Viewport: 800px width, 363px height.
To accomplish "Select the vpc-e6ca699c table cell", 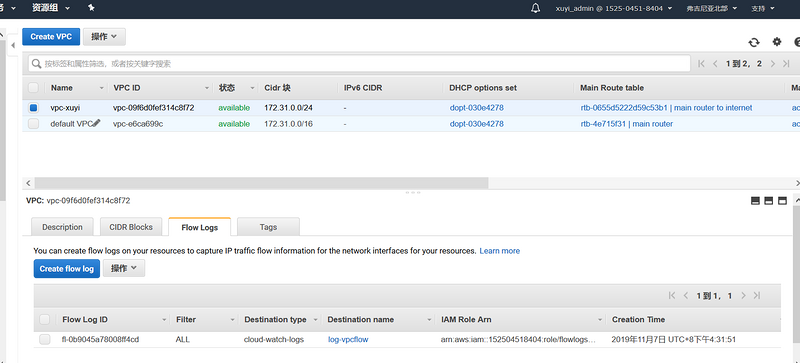I will coord(138,124).
